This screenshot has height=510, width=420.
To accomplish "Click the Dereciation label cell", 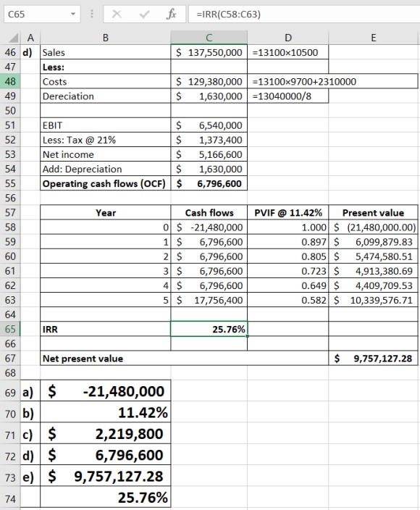I will (105, 96).
